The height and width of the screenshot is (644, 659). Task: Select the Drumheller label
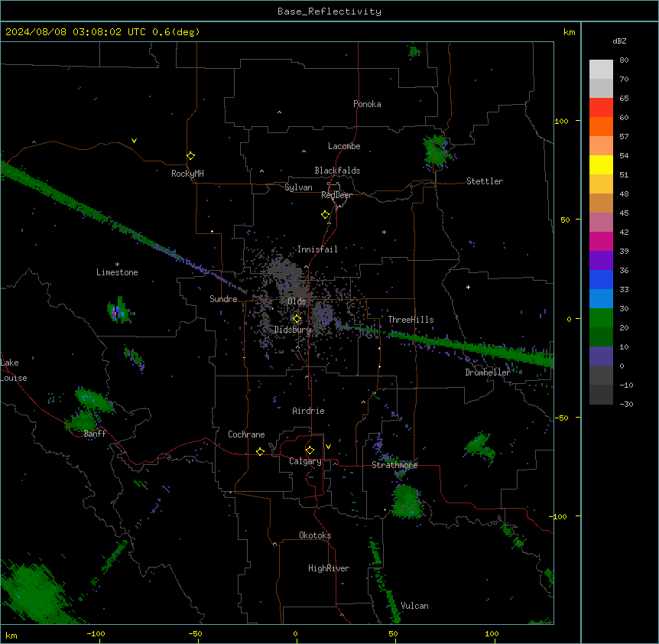[x=488, y=372]
